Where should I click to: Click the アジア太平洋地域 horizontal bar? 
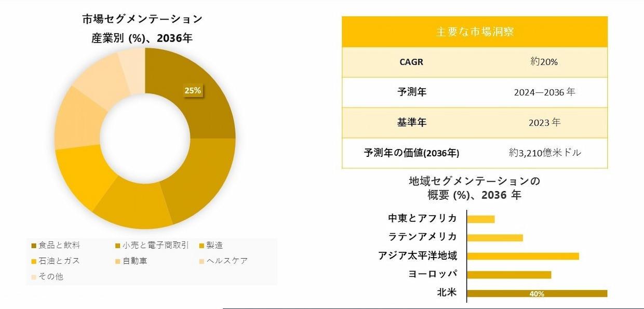[523, 256]
